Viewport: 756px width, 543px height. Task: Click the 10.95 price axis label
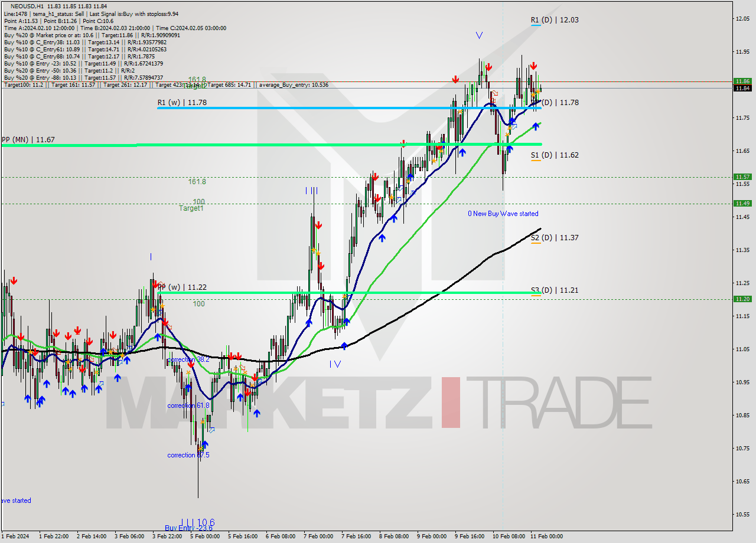(742, 382)
